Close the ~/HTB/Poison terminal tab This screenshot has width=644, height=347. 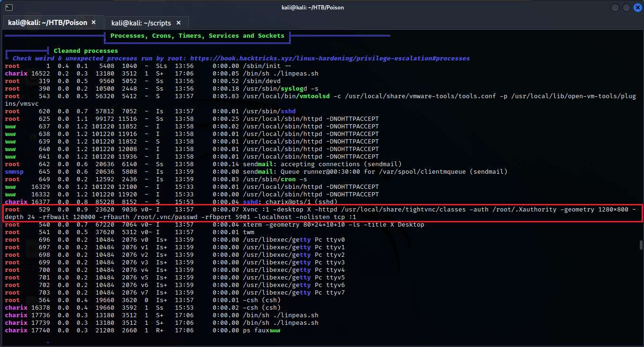click(94, 22)
